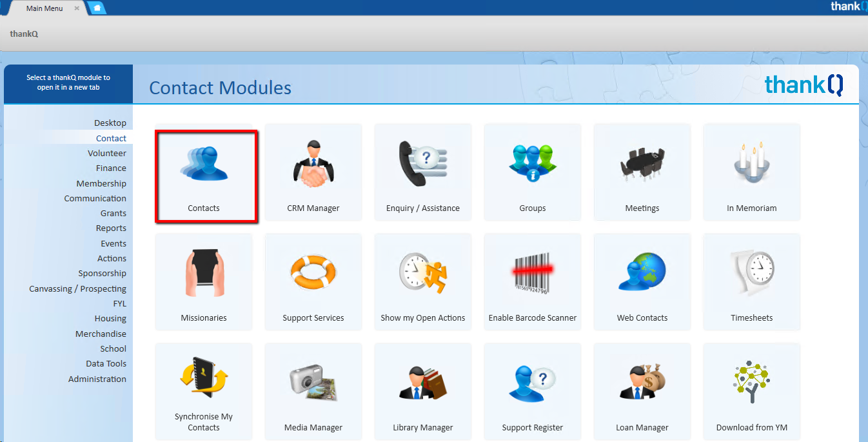The width and height of the screenshot is (868, 442).
Task: Close the Main Menu tab
Action: pos(77,8)
